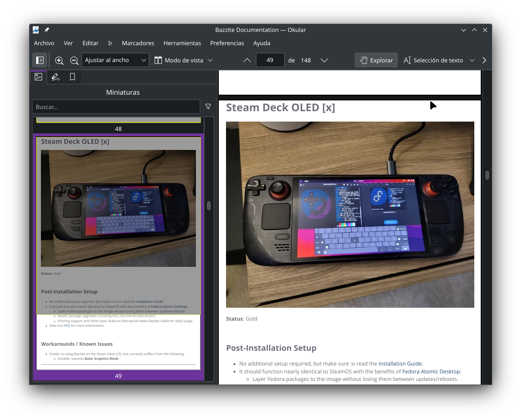
Task: Open the 'Ajustar al ancho' zoom dropdown
Action: pos(115,60)
